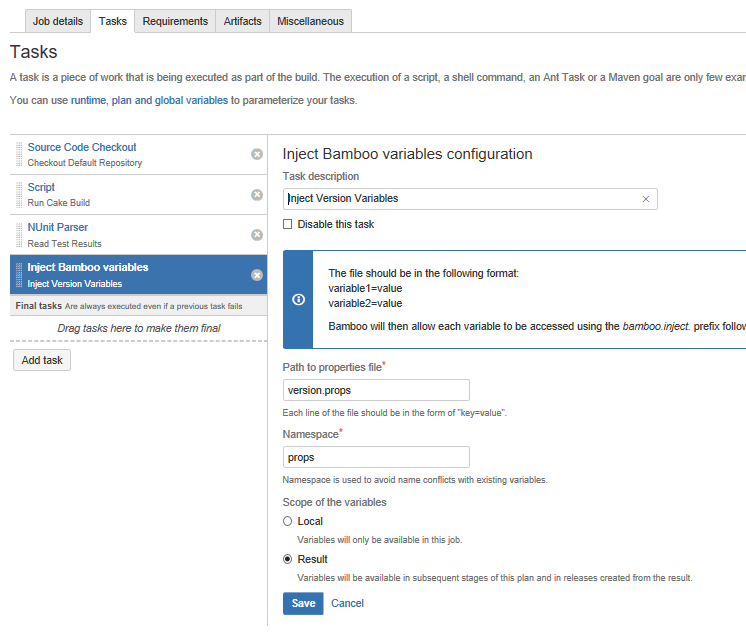Switch to the Job details tab

pyautogui.click(x=59, y=21)
